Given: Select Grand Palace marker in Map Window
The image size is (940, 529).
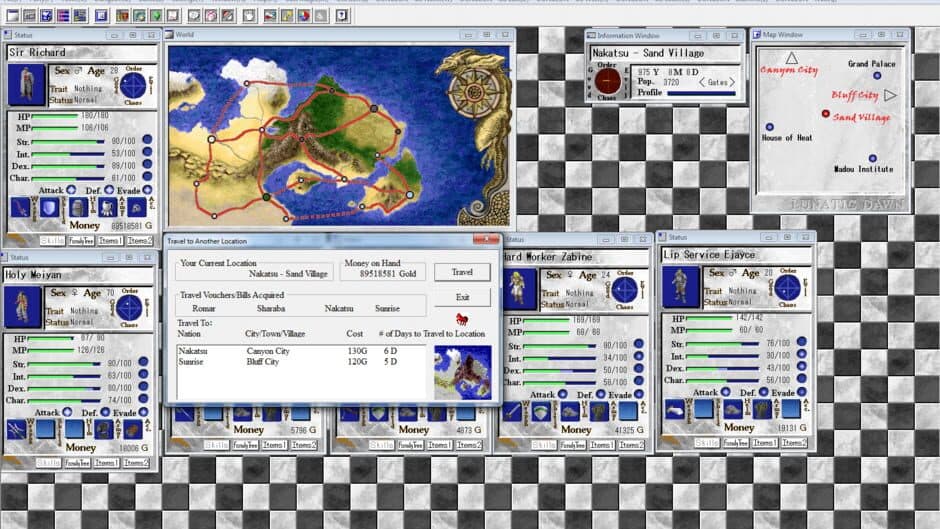Looking at the screenshot, I should coord(877,76).
